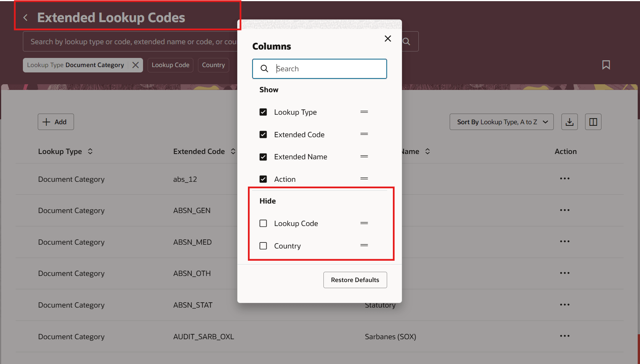
Task: Enable the Lookup Code column checkbox
Action: click(263, 223)
